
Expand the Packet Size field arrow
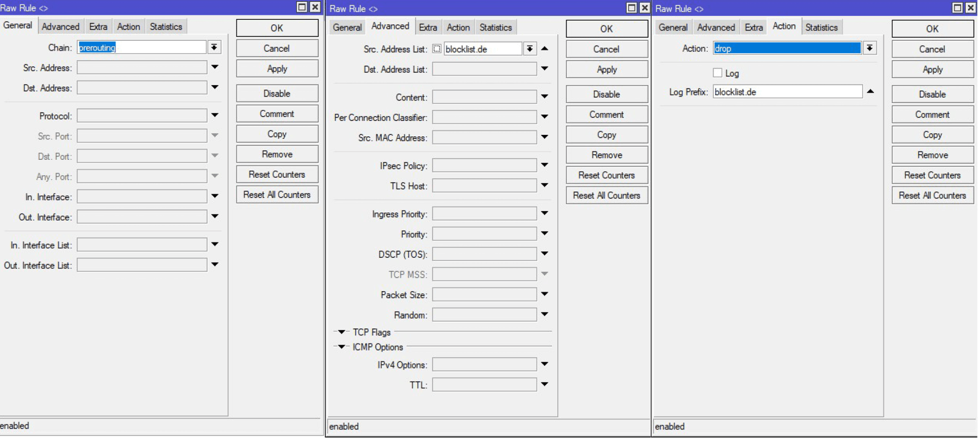(545, 295)
